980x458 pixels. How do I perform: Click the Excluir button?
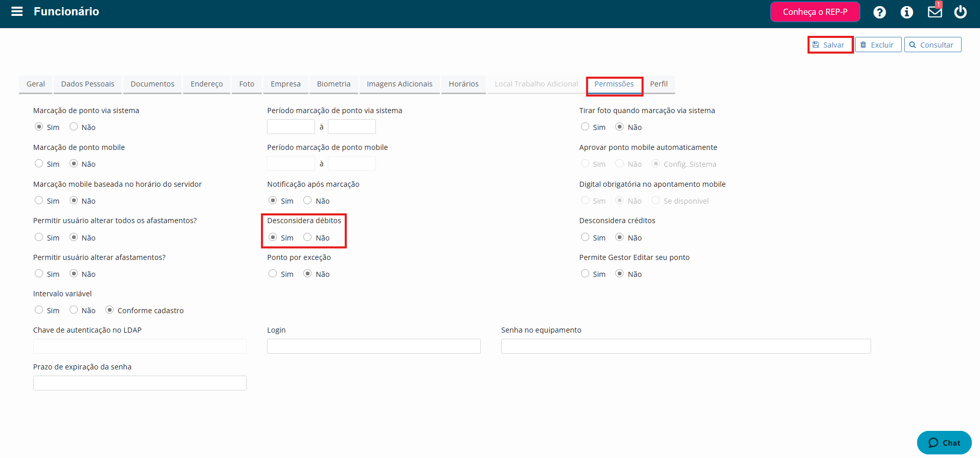pos(878,45)
